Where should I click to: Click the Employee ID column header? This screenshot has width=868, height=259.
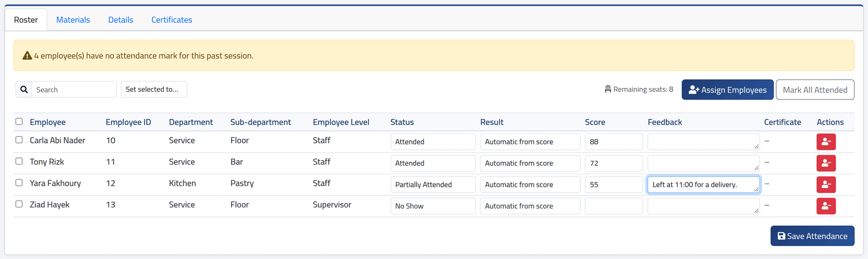(x=129, y=122)
